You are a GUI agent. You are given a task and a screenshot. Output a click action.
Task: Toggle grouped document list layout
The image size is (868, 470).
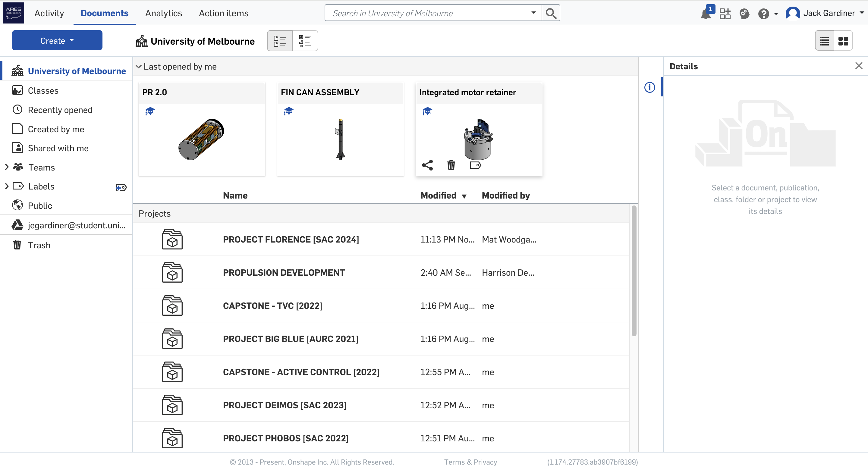pos(305,41)
